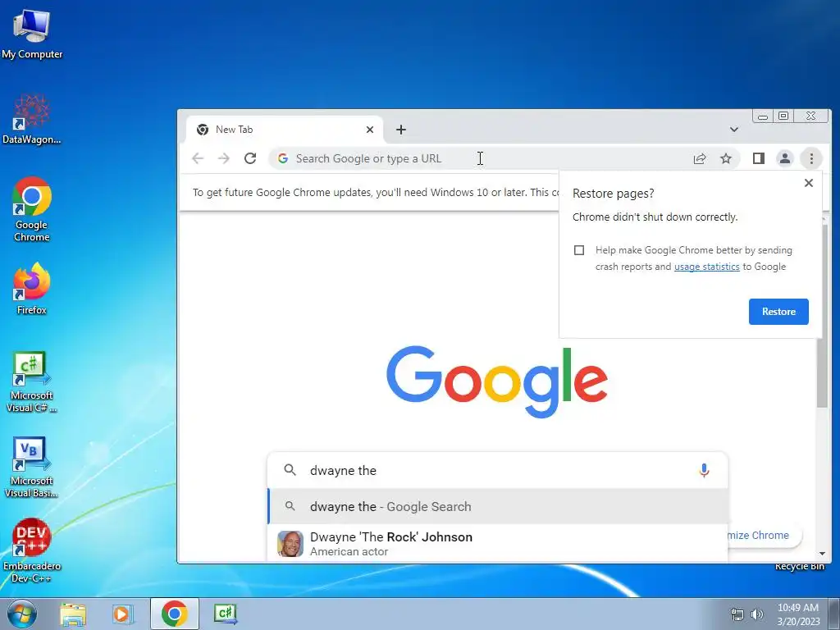The height and width of the screenshot is (630, 840).
Task: Bookmark this tab with the star icon
Action: [726, 158]
